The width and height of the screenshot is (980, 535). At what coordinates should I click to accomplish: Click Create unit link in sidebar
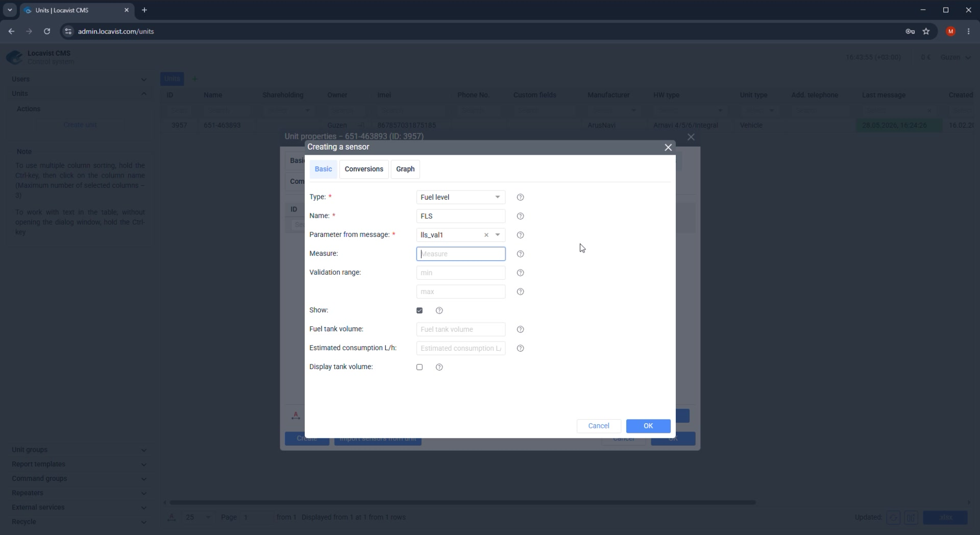(x=80, y=125)
